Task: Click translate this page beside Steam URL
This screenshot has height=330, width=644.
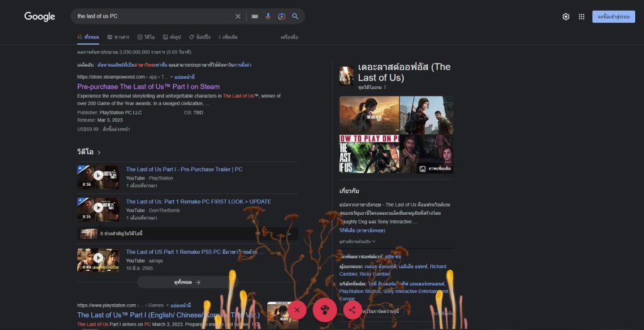Action: click(x=184, y=77)
